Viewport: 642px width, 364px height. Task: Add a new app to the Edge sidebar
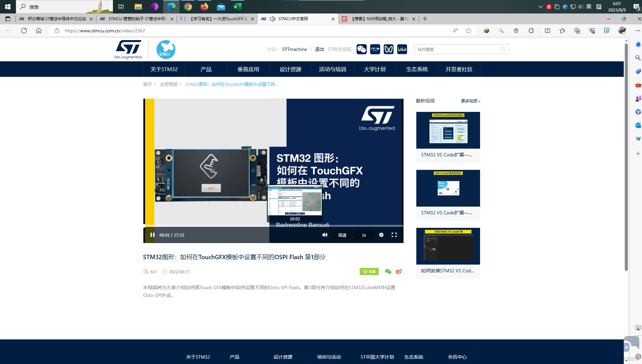[x=638, y=154]
